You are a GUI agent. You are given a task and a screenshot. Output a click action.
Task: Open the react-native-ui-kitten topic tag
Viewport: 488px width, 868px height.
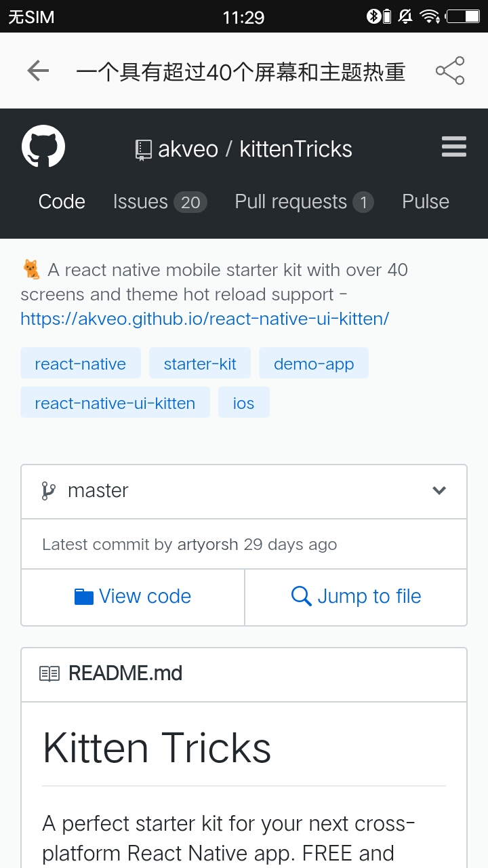click(115, 403)
